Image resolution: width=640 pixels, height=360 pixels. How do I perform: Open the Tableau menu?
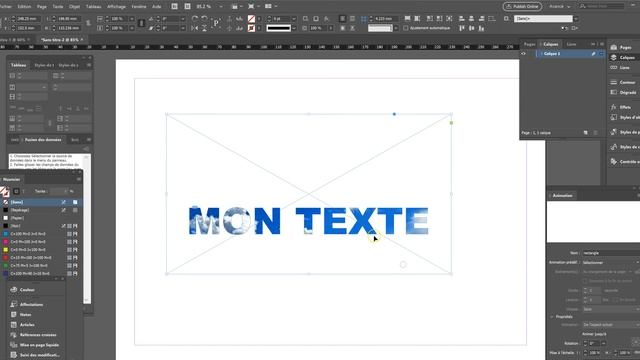tap(93, 7)
